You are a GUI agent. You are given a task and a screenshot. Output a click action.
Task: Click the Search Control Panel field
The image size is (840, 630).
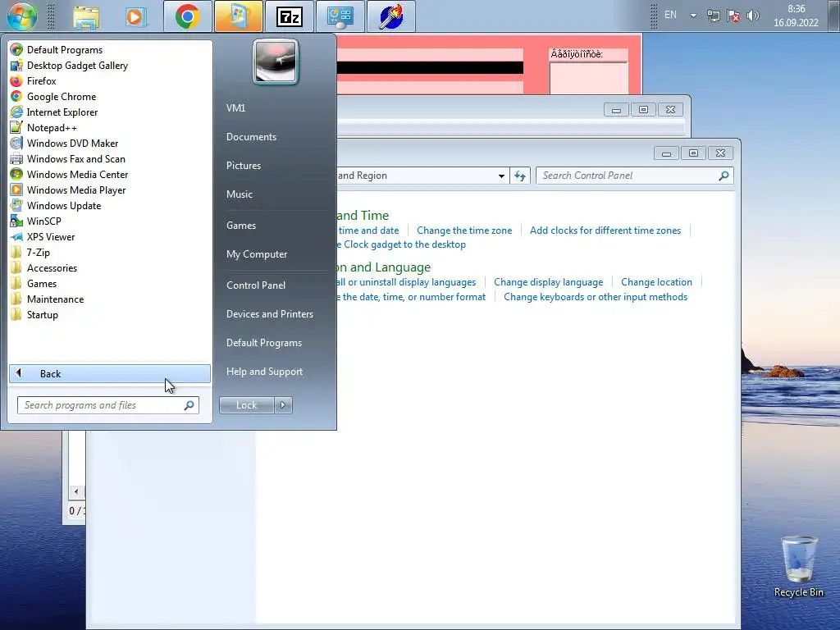point(635,176)
